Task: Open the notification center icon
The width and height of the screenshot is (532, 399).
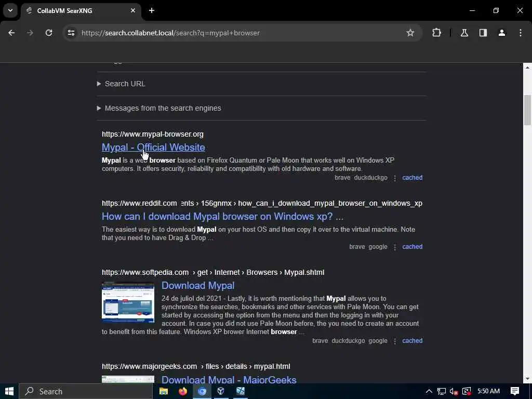Action: coord(515,391)
